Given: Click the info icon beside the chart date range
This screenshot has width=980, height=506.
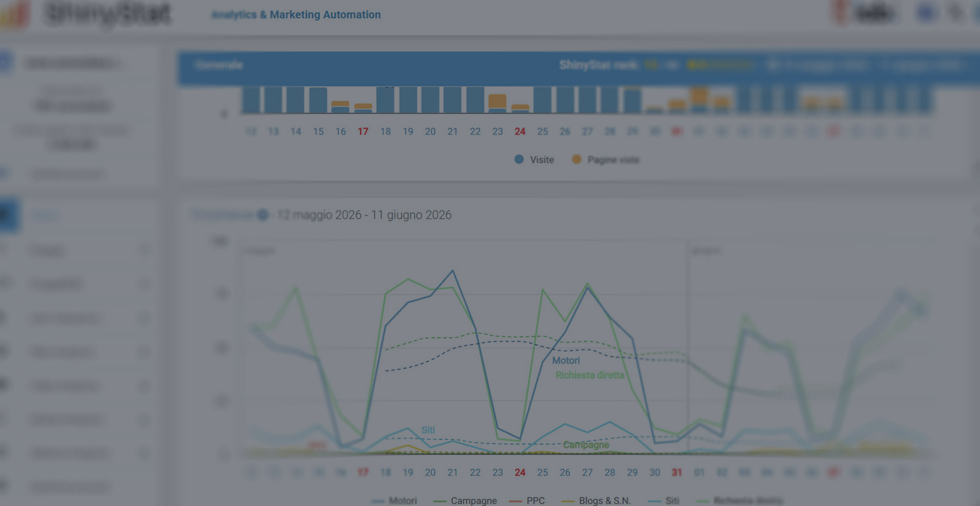Looking at the screenshot, I should point(263,214).
